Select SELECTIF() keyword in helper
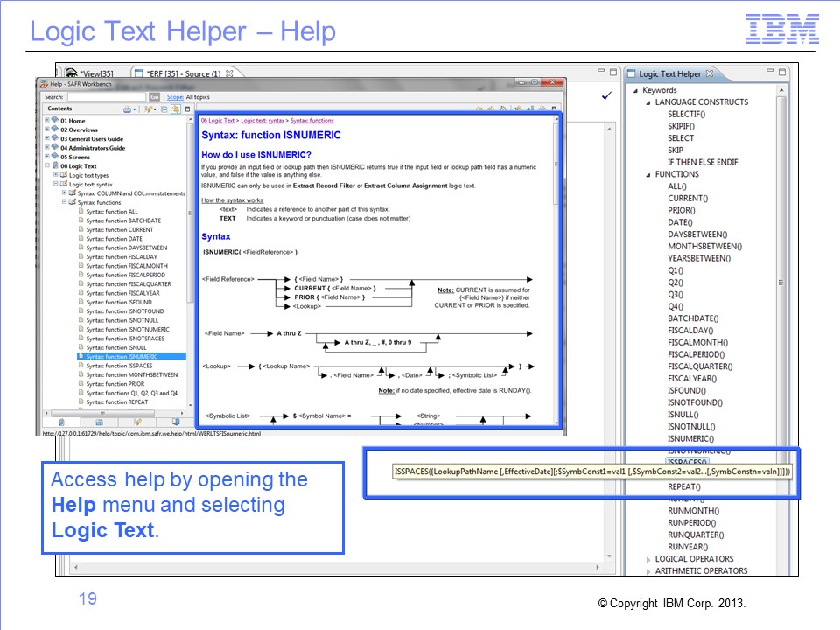 pyautogui.click(x=686, y=114)
